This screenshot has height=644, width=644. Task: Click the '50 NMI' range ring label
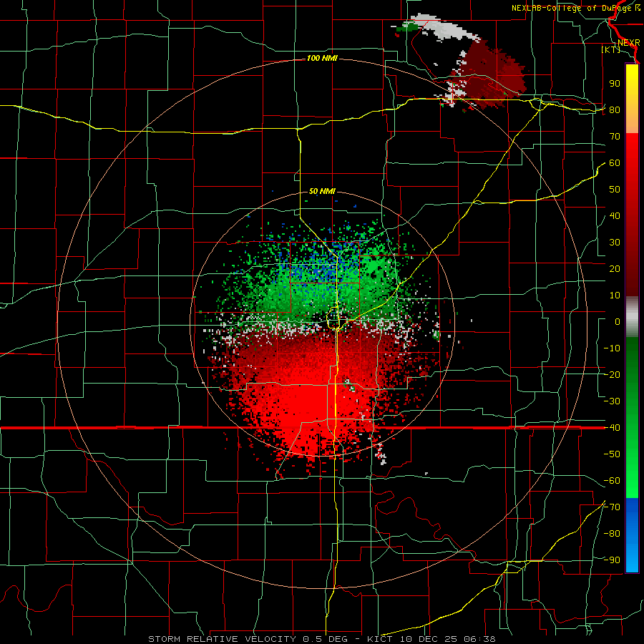pos(322,191)
